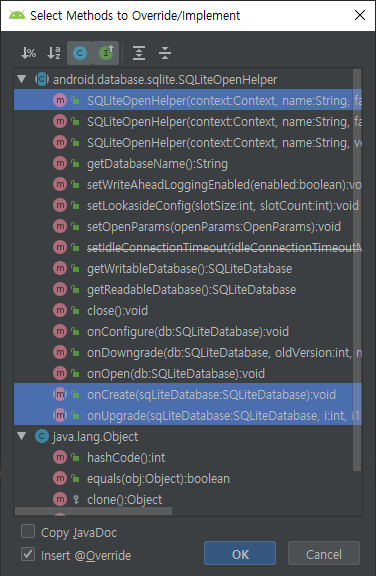Close the Override/Implement dialog
376x576 pixels.
360,15
